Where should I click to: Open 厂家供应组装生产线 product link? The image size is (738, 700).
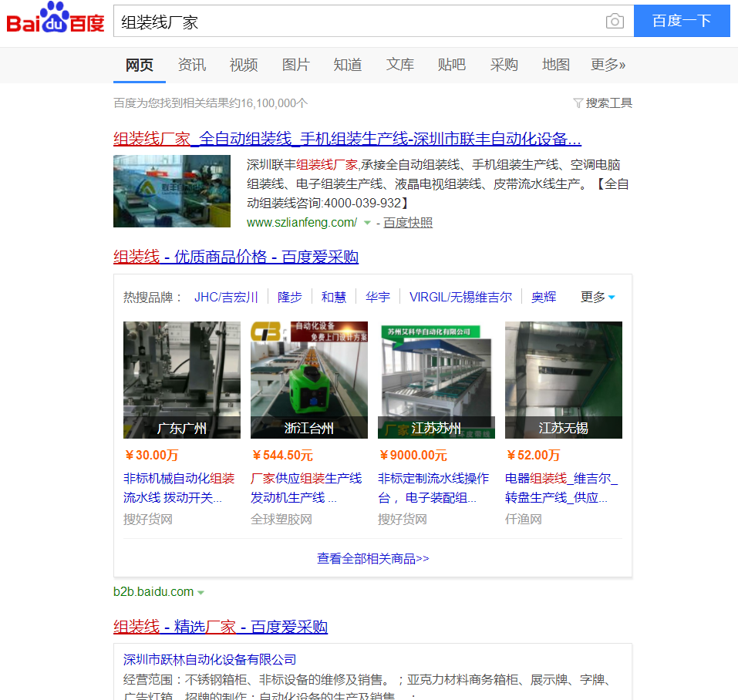(x=306, y=488)
